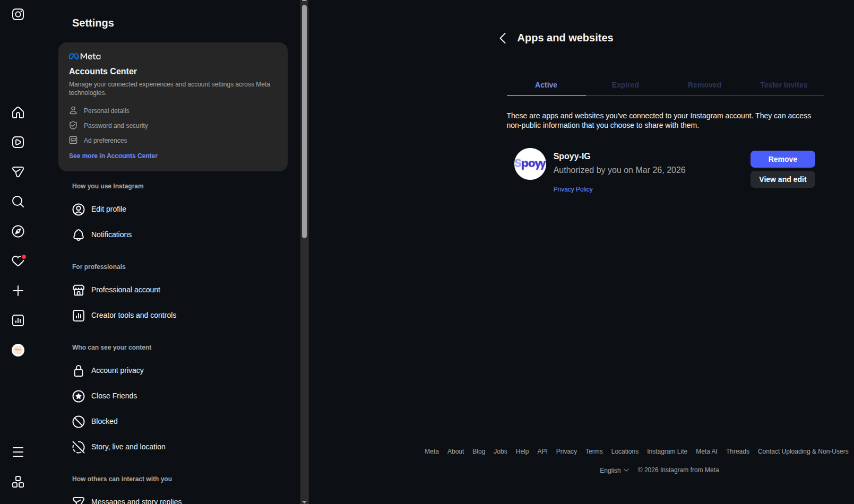Select Edit profile settings item

(x=173, y=210)
